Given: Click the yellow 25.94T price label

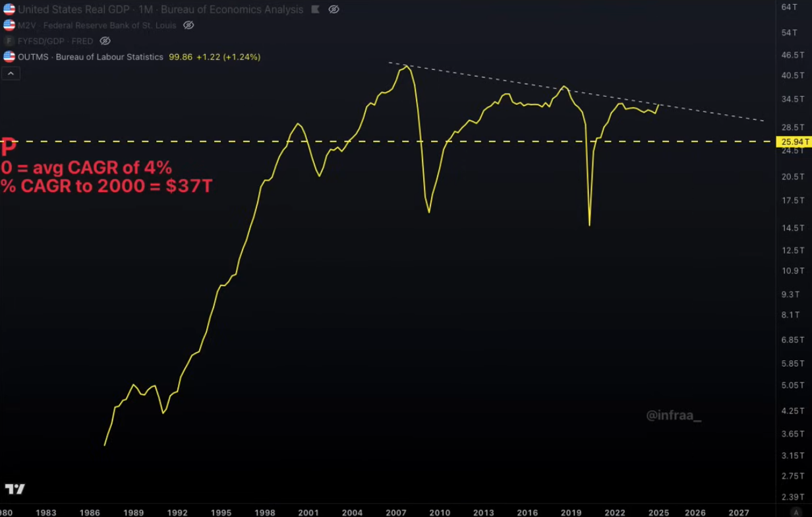Looking at the screenshot, I should click(794, 142).
